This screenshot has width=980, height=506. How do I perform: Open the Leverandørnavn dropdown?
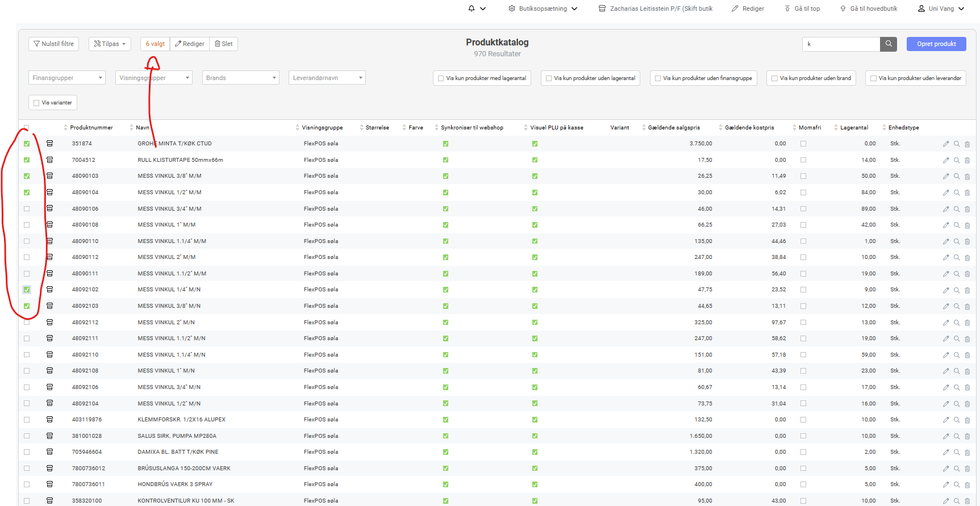(327, 78)
